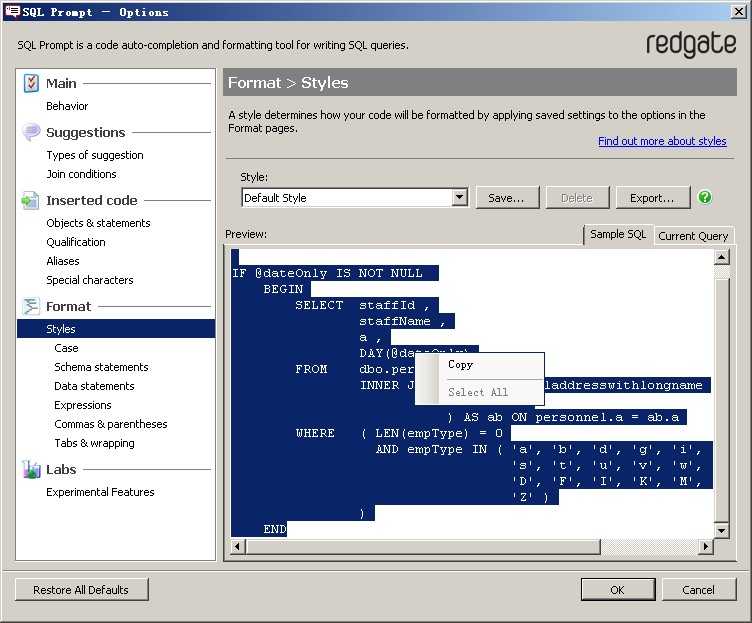
Task: Click the Inserted code section heading
Action: (x=92, y=200)
